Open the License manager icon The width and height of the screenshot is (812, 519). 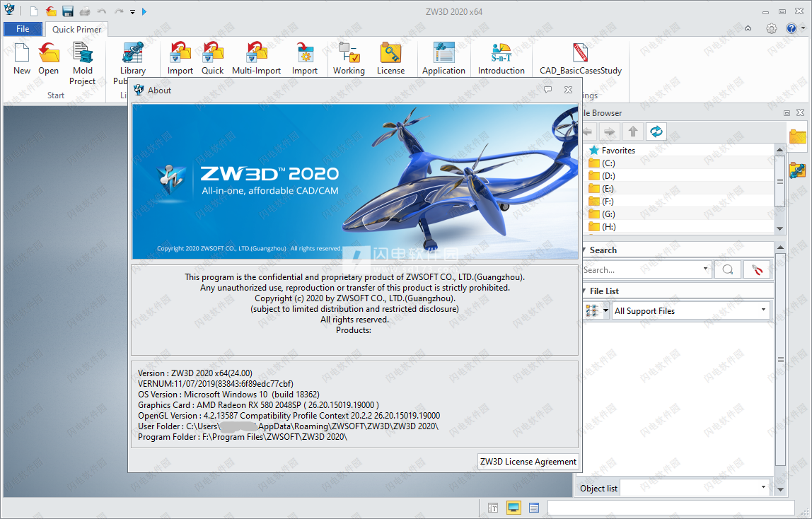tap(390, 54)
